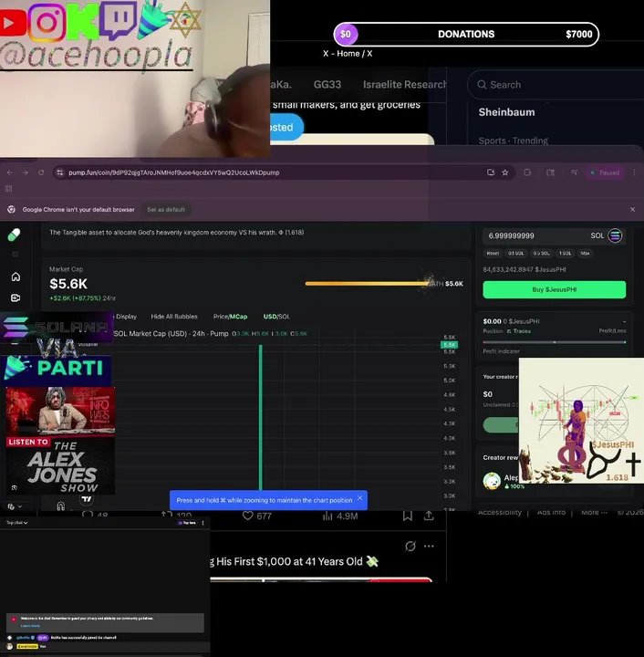Bookmark the pump.fun page with the star
Image resolution: width=644 pixels, height=657 pixels.
coord(505,172)
